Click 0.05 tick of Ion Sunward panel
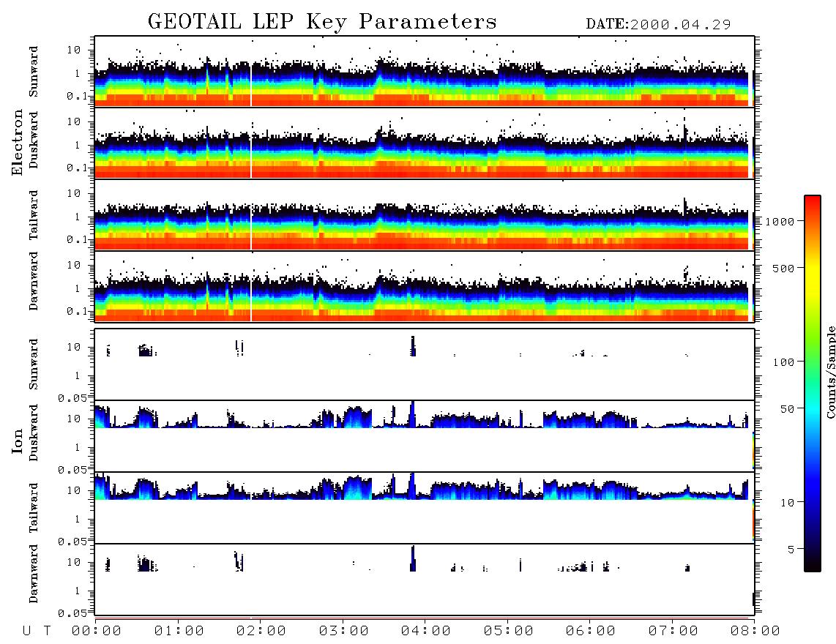Screen dimensions: 836x644 pyautogui.click(x=73, y=397)
